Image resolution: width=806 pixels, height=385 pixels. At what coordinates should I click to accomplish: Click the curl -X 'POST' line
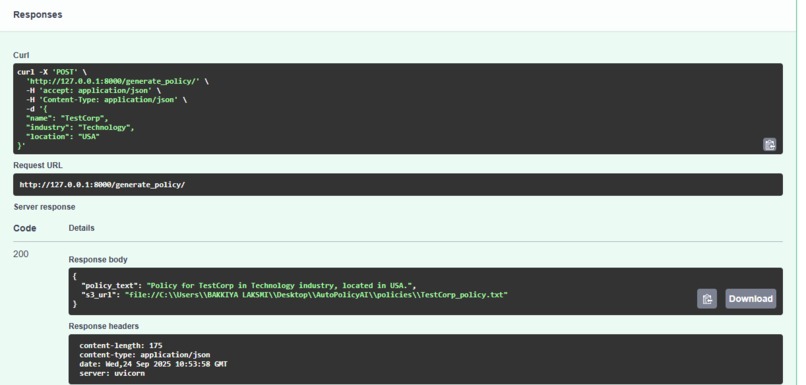(52, 72)
